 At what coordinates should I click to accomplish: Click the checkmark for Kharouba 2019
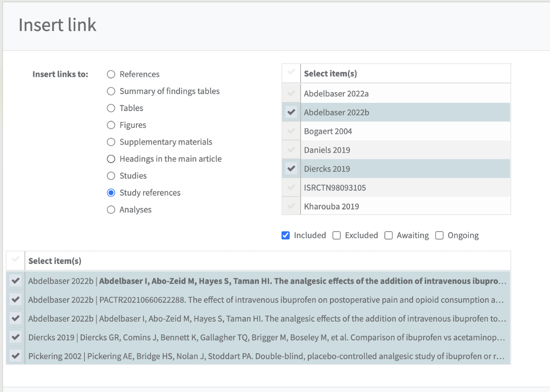click(291, 206)
